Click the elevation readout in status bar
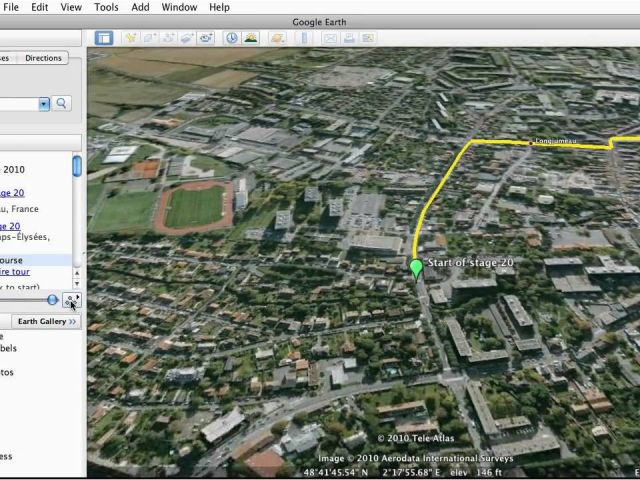This screenshot has height=480, width=640. [x=476, y=473]
